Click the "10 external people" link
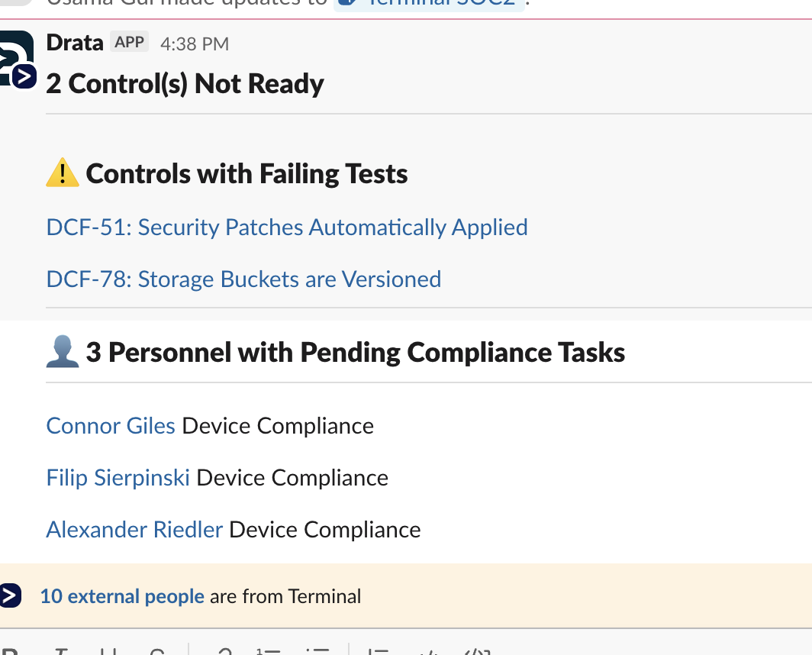This screenshot has width=812, height=655. point(122,596)
